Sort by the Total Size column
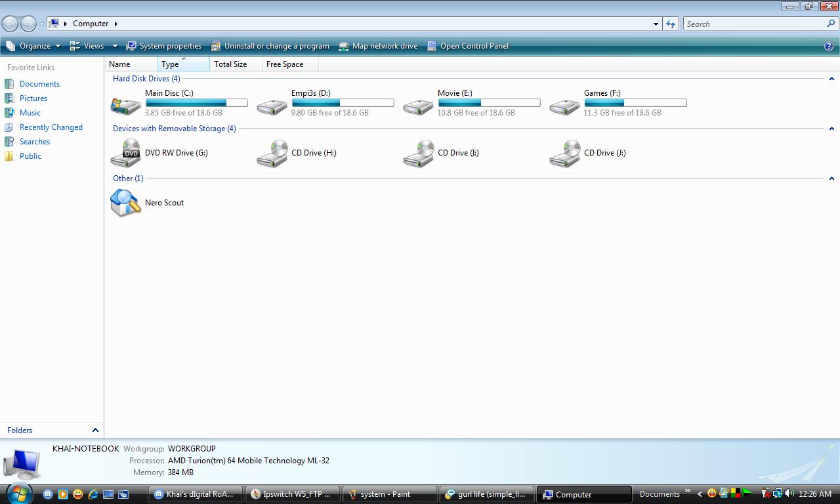 (230, 64)
